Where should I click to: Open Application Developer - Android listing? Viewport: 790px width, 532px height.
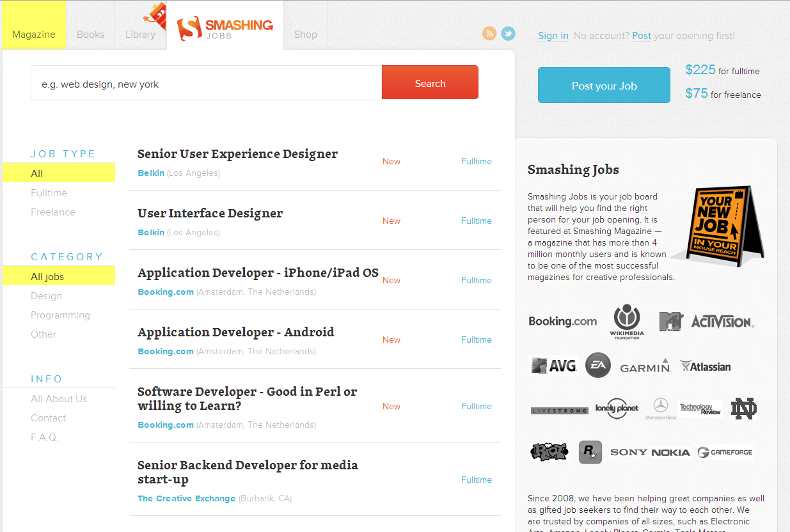(x=235, y=332)
